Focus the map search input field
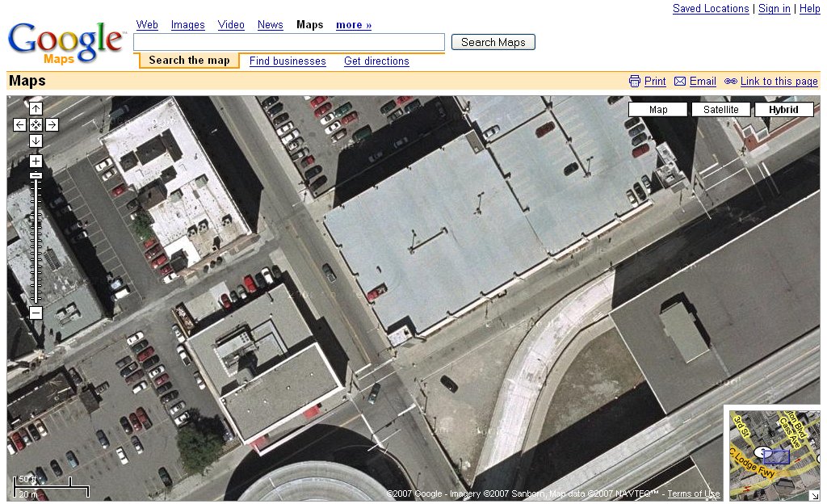Viewport: 827px width, 504px height. pos(289,42)
